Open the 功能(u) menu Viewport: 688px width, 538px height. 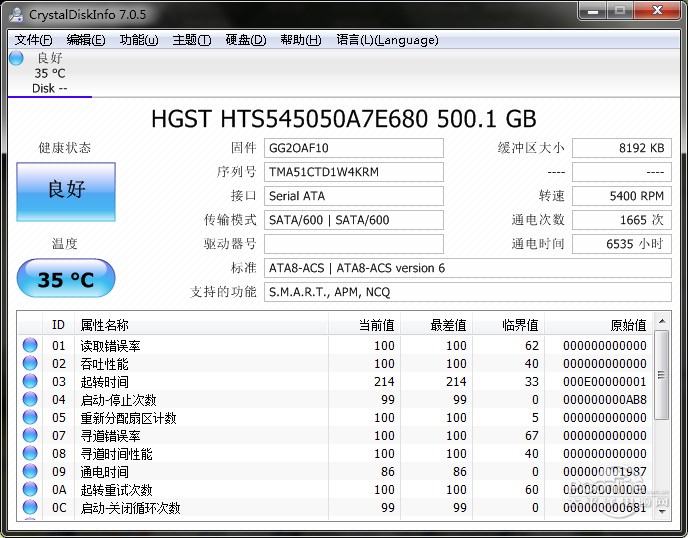coord(138,40)
